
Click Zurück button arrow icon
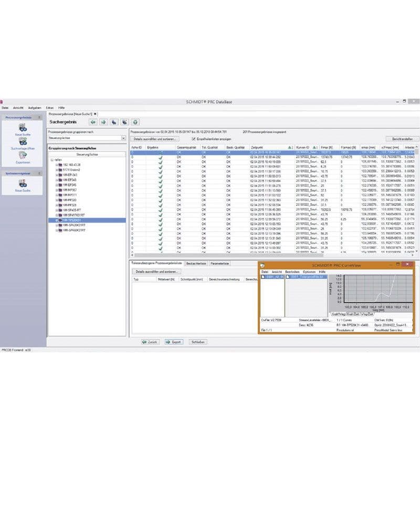(144, 342)
